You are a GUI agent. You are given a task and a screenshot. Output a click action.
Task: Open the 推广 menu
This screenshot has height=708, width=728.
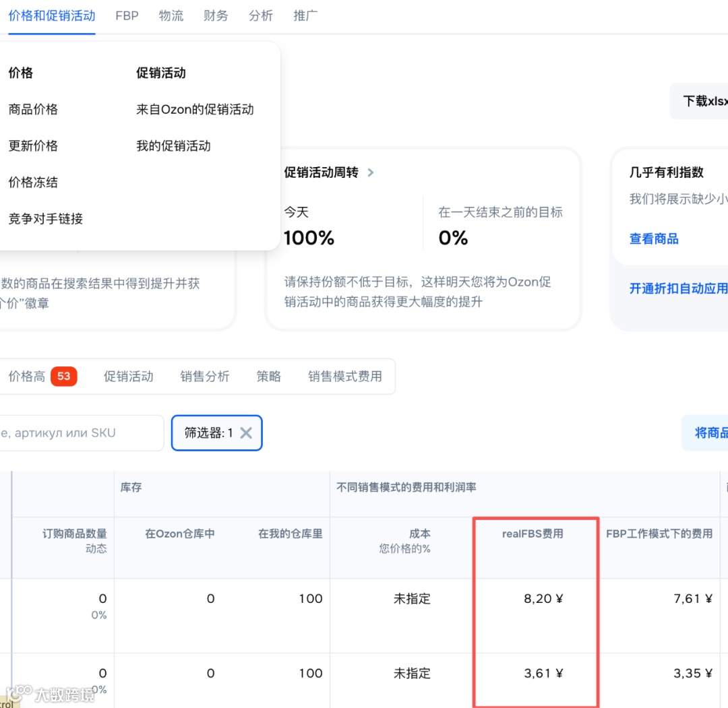tap(305, 15)
